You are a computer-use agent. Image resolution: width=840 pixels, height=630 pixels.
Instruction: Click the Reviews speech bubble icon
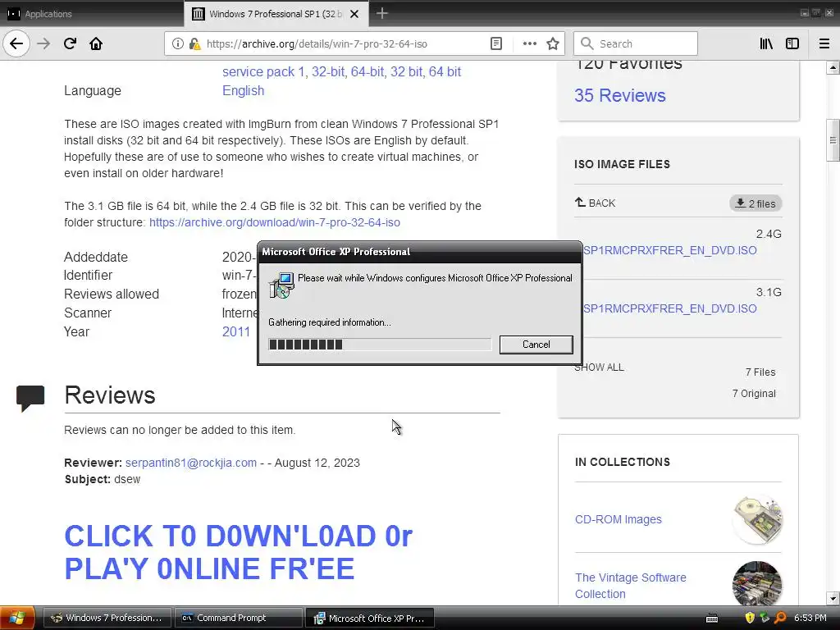[x=30, y=398]
